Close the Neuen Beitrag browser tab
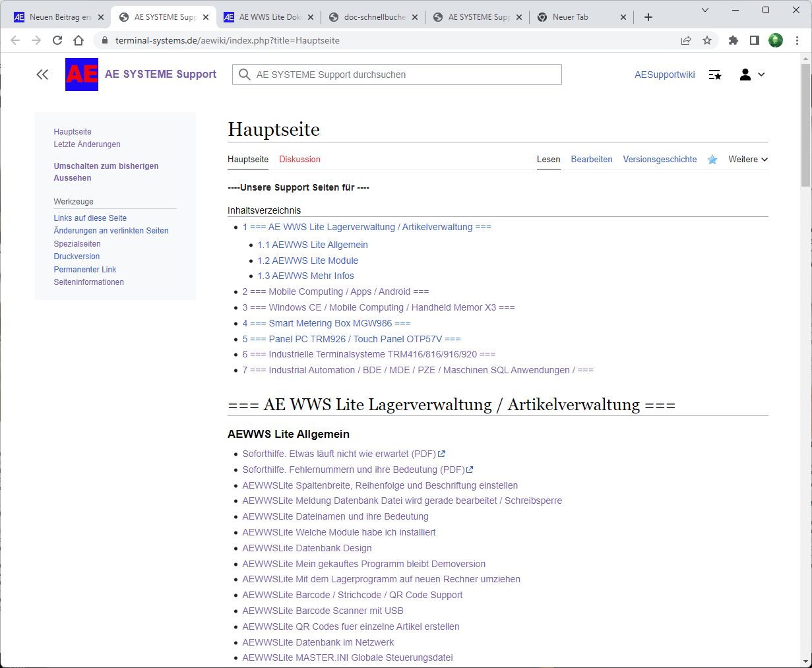Screen dimensions: 812x668 coord(101,17)
